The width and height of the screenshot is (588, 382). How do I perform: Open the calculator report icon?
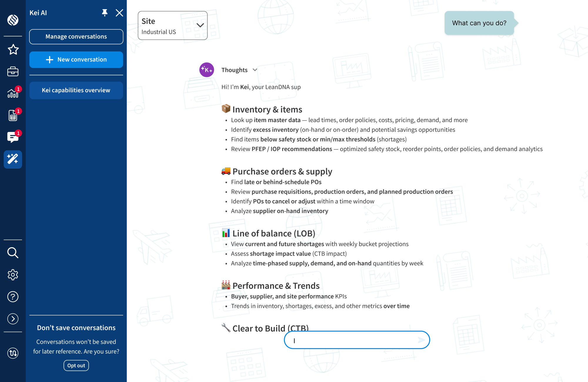14,115
